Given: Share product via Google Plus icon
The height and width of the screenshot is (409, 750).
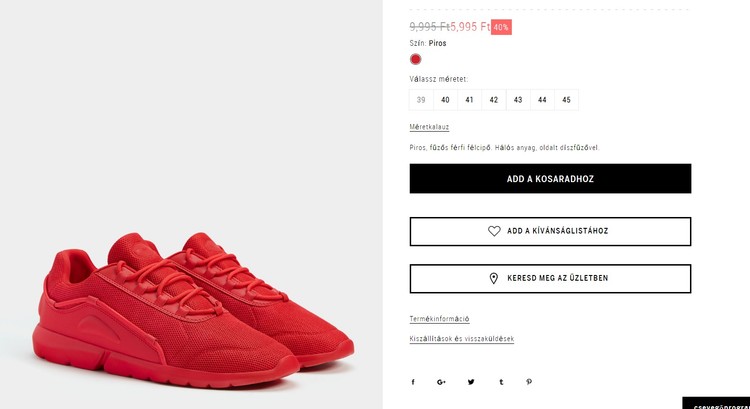Looking at the screenshot, I should tap(441, 382).
